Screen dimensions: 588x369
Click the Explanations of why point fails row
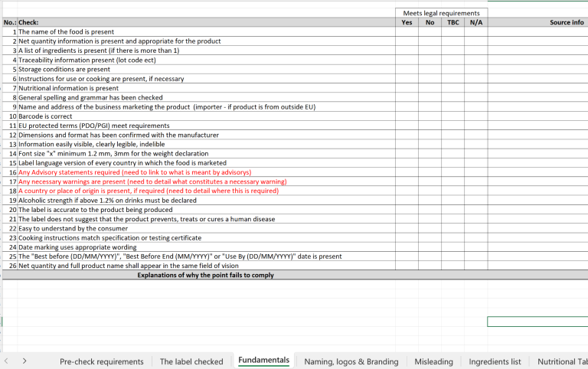pos(205,275)
